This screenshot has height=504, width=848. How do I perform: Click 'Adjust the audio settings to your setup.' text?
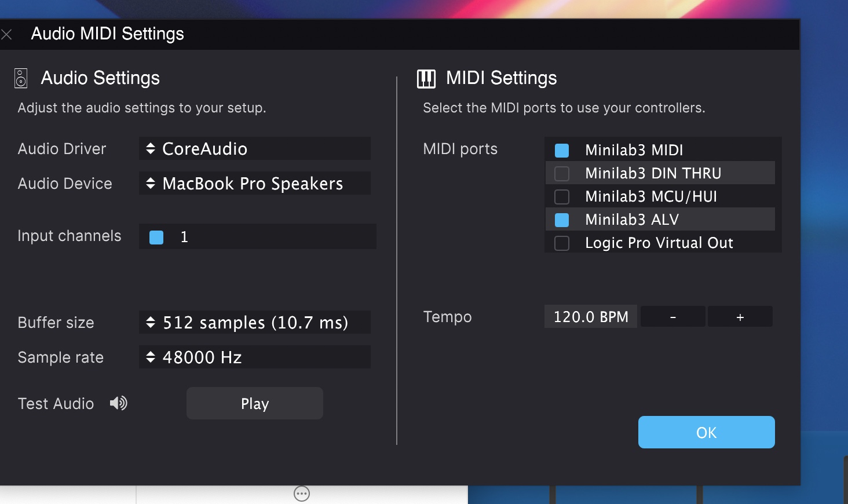point(142,108)
